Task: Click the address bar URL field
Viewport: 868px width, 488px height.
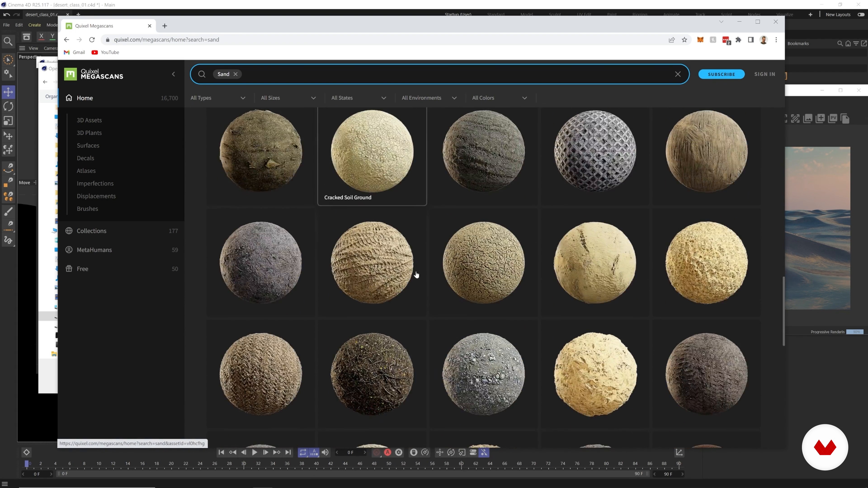Action: point(384,40)
